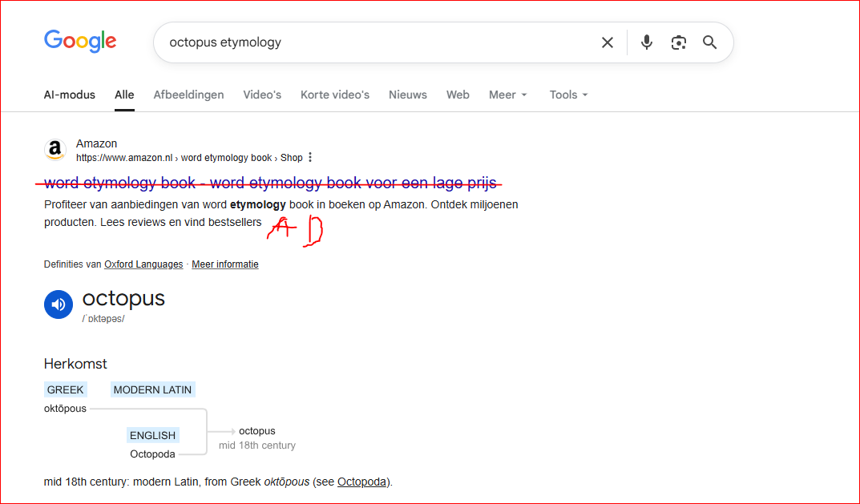
Task: Click the Amazon favicon logo
Action: pyautogui.click(x=55, y=150)
